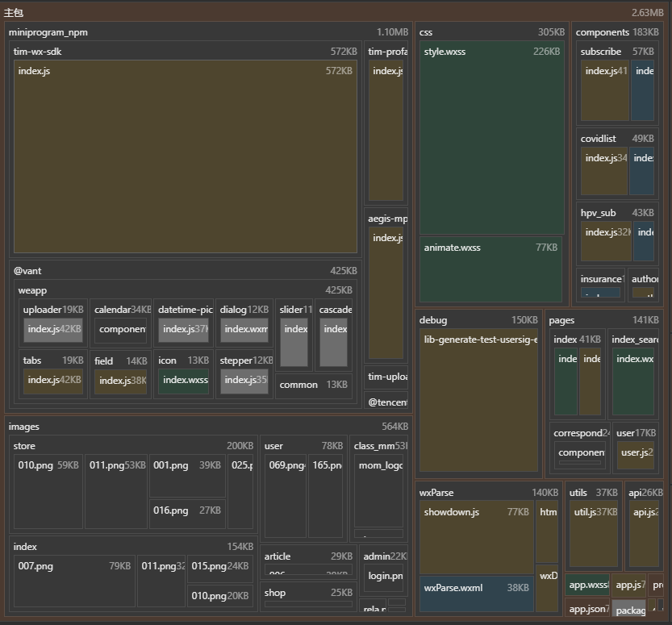Click the app.wxss file block

[x=587, y=585]
